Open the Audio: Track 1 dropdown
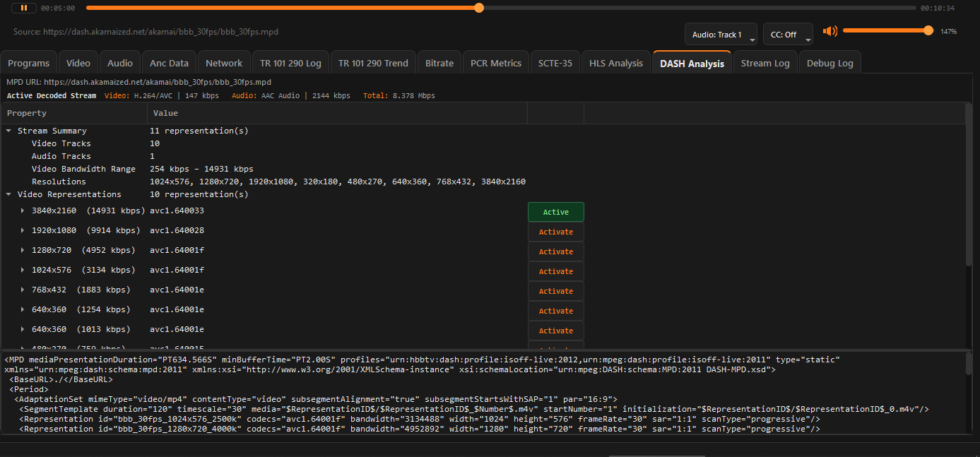980x457 pixels. pyautogui.click(x=721, y=35)
